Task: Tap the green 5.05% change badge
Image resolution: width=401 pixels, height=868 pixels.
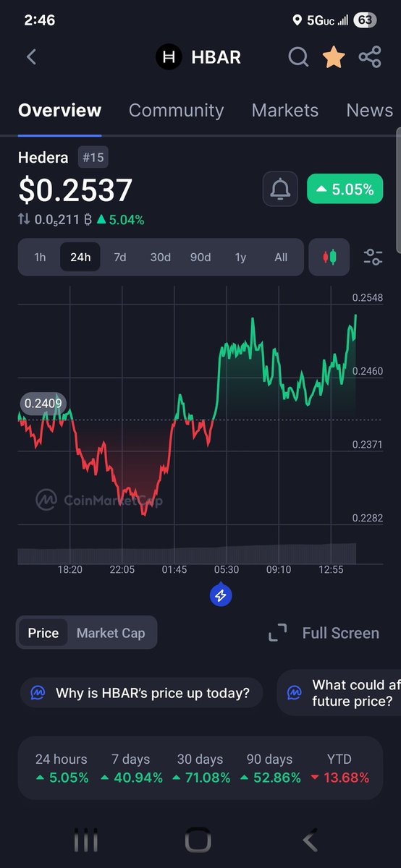Action: (345, 190)
